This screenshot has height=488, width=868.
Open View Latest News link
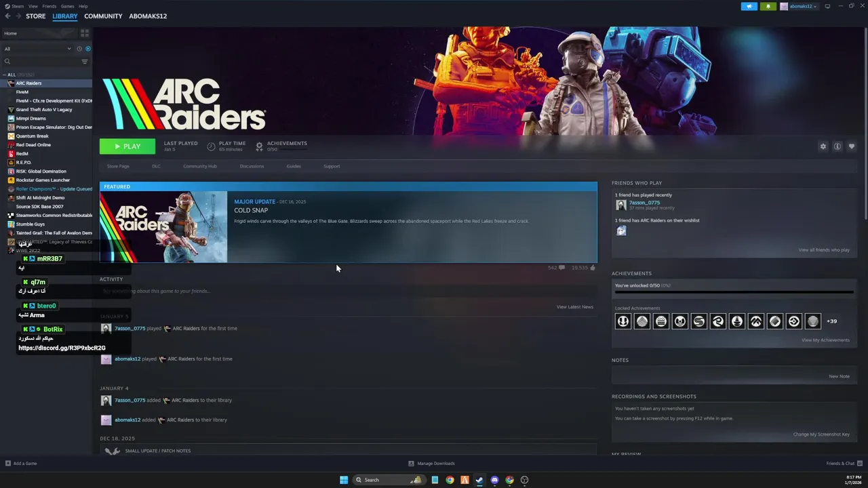pyautogui.click(x=575, y=307)
